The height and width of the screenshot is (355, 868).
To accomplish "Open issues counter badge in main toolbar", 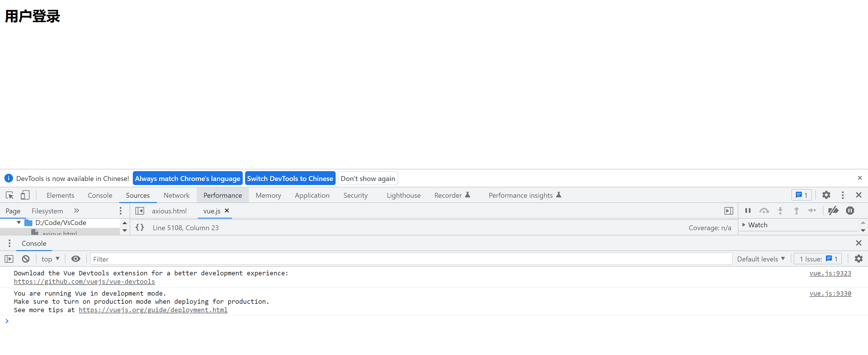I will pyautogui.click(x=801, y=195).
